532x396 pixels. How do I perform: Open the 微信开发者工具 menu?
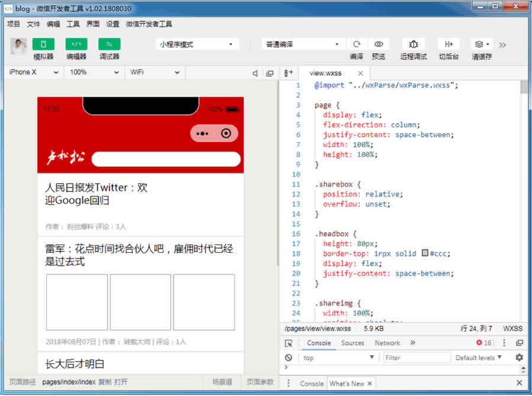(149, 24)
